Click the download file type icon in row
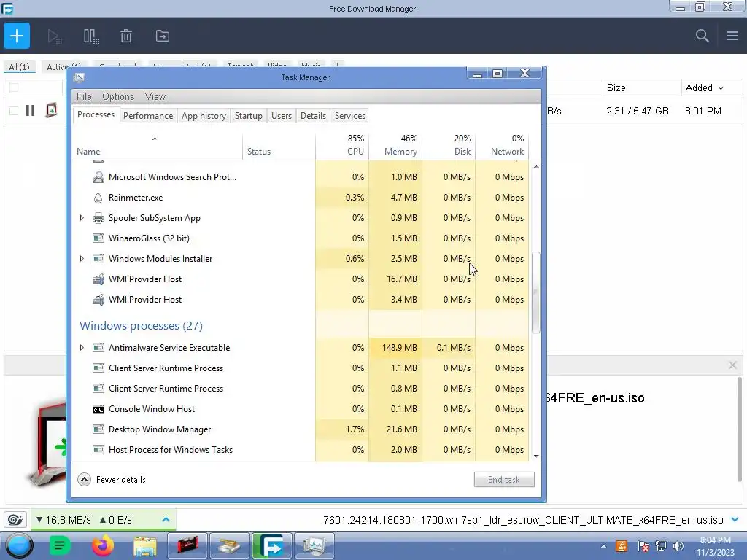This screenshot has height=560, width=747. pos(51,111)
